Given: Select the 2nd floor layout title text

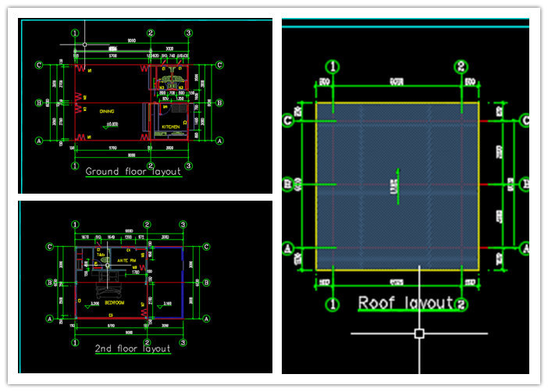Looking at the screenshot, I should pyautogui.click(x=131, y=349).
